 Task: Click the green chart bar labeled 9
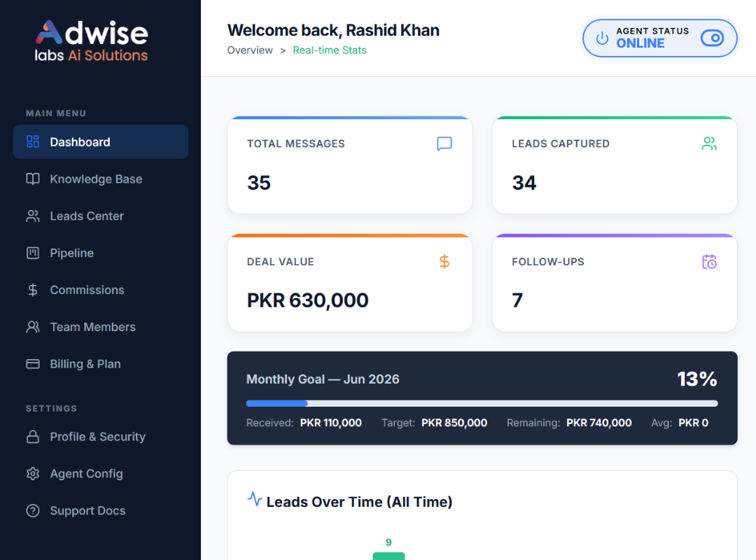[x=388, y=556]
